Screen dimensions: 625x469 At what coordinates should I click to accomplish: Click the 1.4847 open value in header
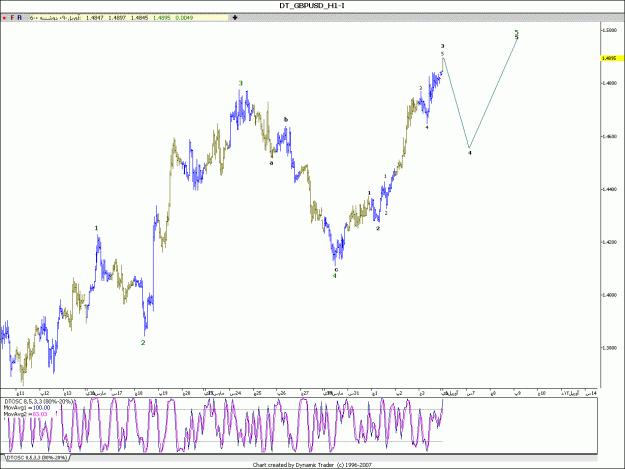click(95, 18)
